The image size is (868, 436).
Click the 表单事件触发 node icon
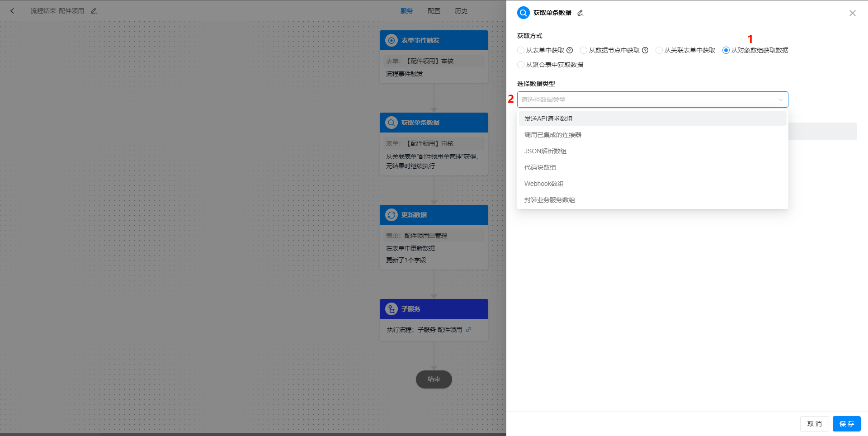click(392, 40)
